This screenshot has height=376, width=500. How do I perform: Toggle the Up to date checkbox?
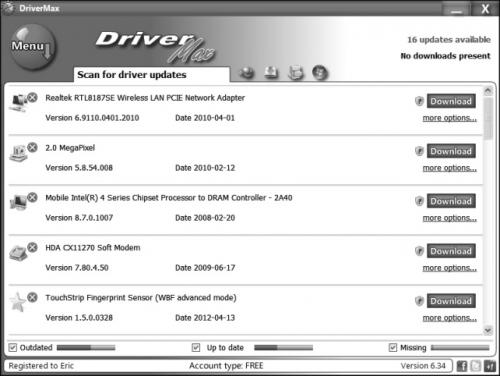pos(196,348)
